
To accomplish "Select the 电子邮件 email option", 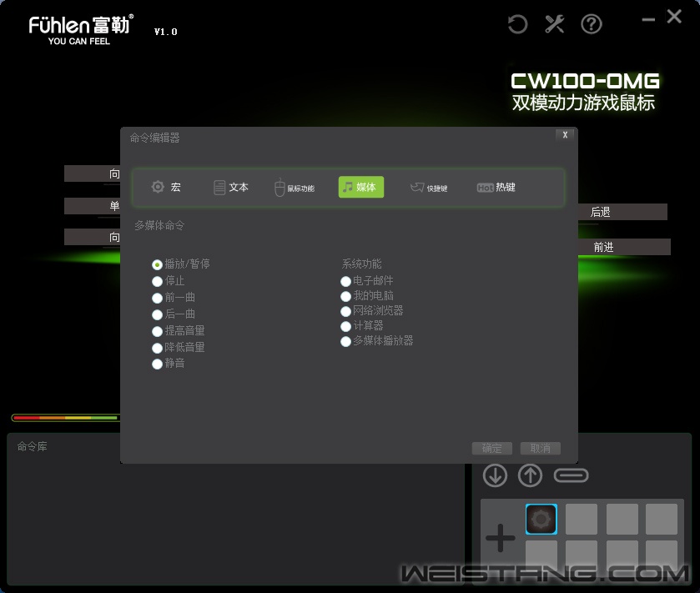I will (x=345, y=281).
